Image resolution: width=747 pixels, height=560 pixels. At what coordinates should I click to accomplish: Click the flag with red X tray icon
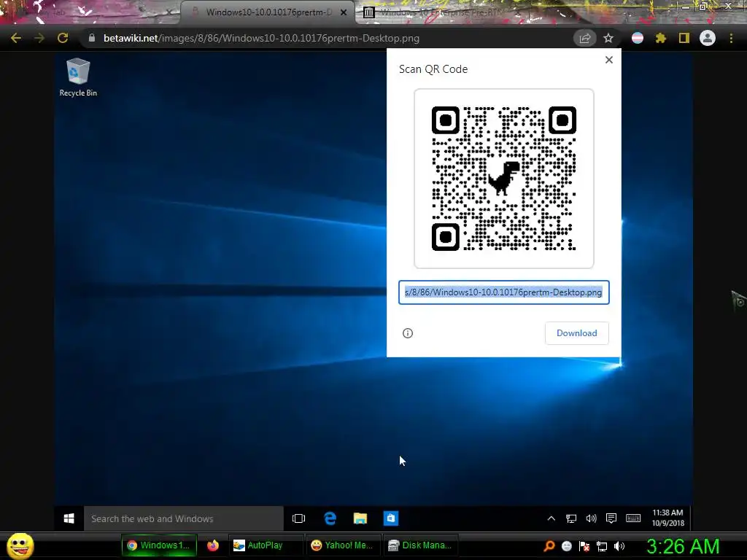[x=584, y=546]
